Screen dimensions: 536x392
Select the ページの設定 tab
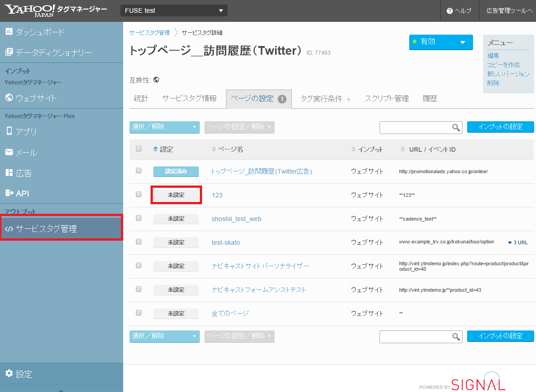pos(259,98)
